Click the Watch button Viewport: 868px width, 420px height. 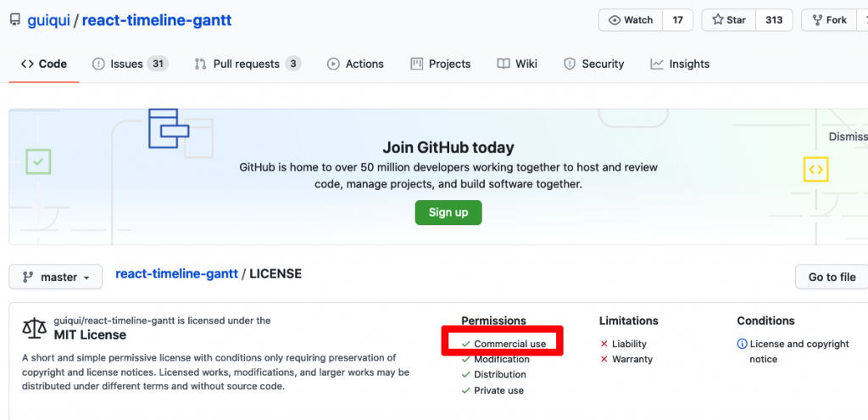point(631,20)
